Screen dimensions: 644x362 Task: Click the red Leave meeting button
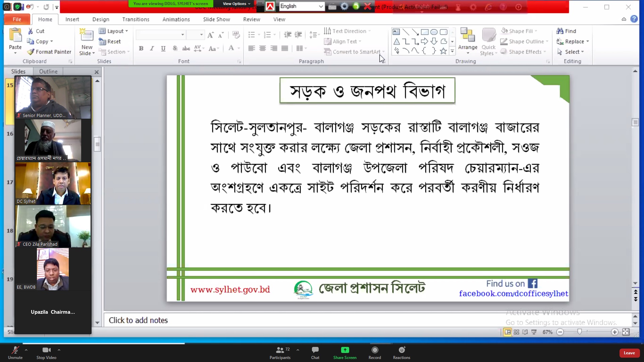click(629, 353)
